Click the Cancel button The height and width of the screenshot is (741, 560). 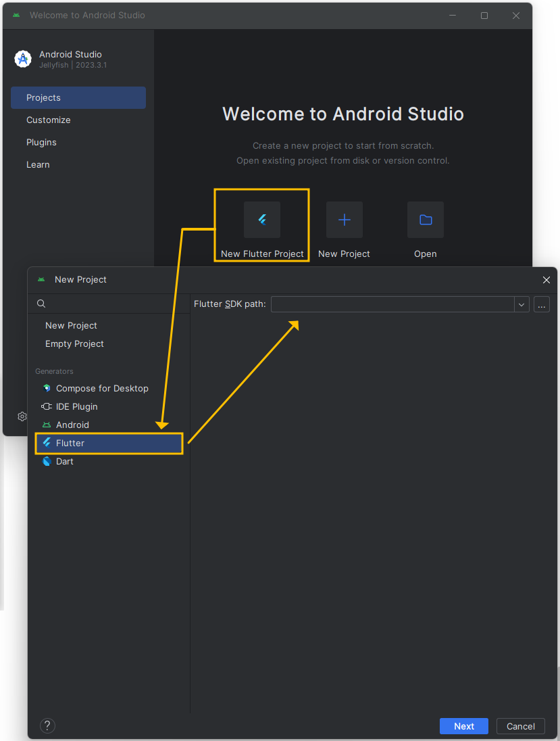pyautogui.click(x=521, y=726)
